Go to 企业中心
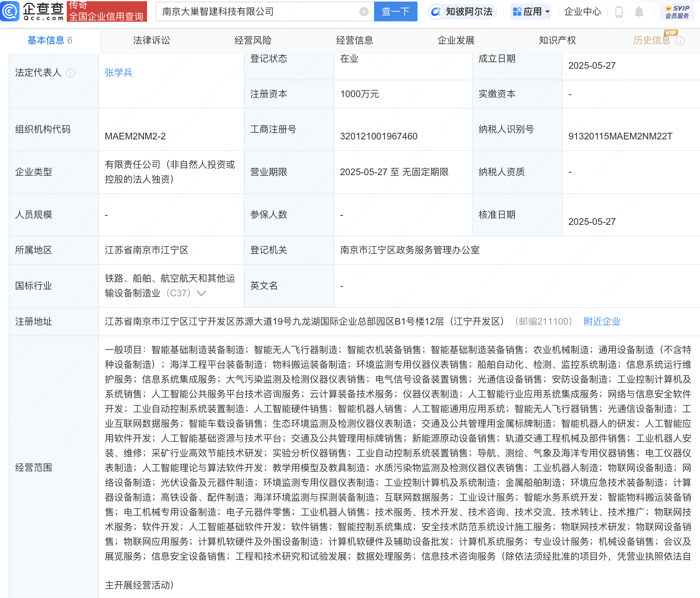This screenshot has height=598, width=700. pos(582,12)
